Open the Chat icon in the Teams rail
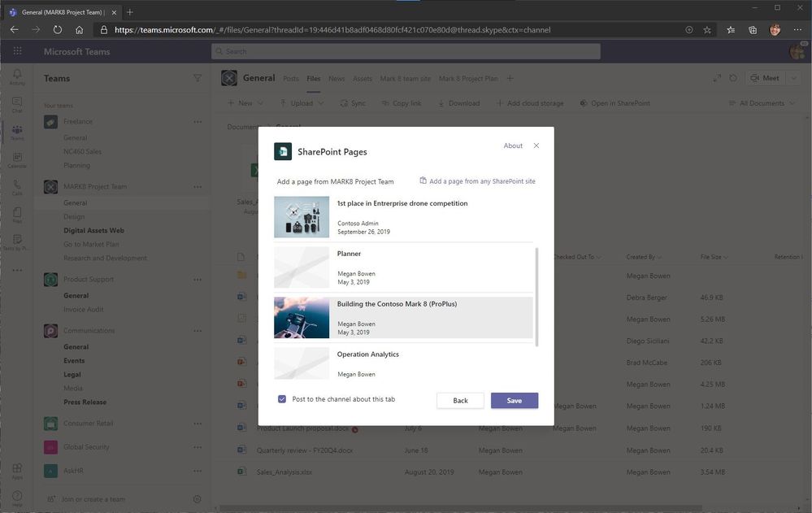Screen dimensions: 812x513 coord(17,104)
